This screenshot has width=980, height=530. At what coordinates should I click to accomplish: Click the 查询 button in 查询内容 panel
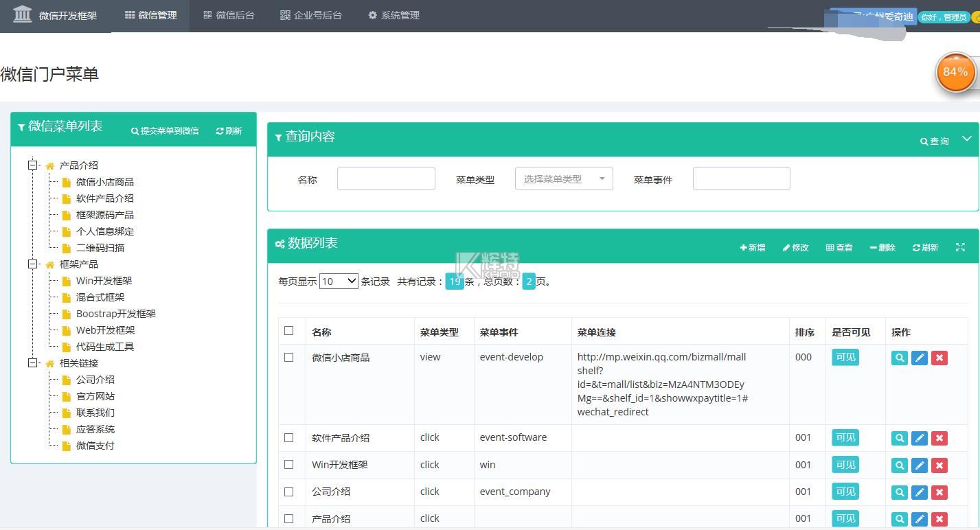pos(935,141)
